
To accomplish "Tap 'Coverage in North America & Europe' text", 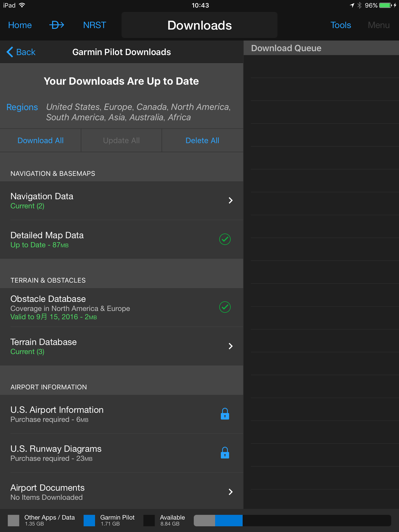I will (70, 308).
